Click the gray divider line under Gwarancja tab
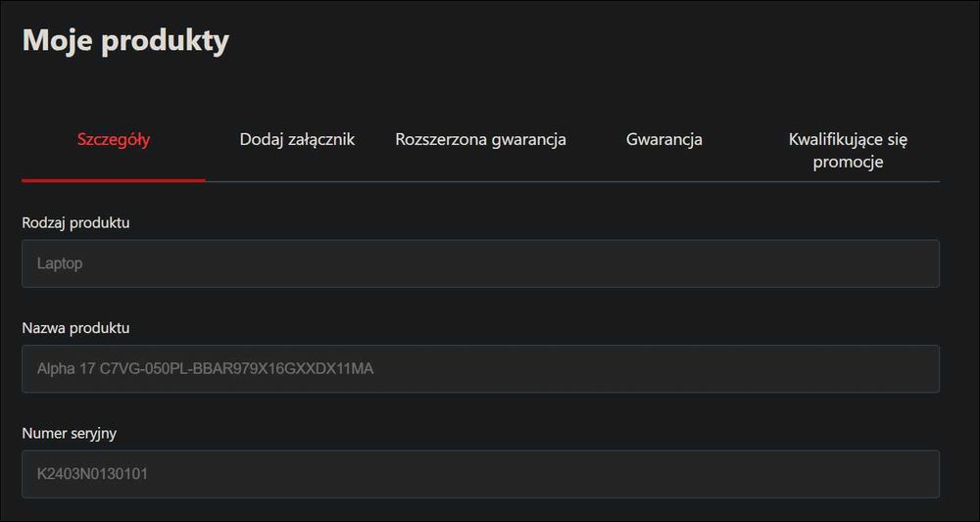Screen dimensions: 980x522 point(663,181)
